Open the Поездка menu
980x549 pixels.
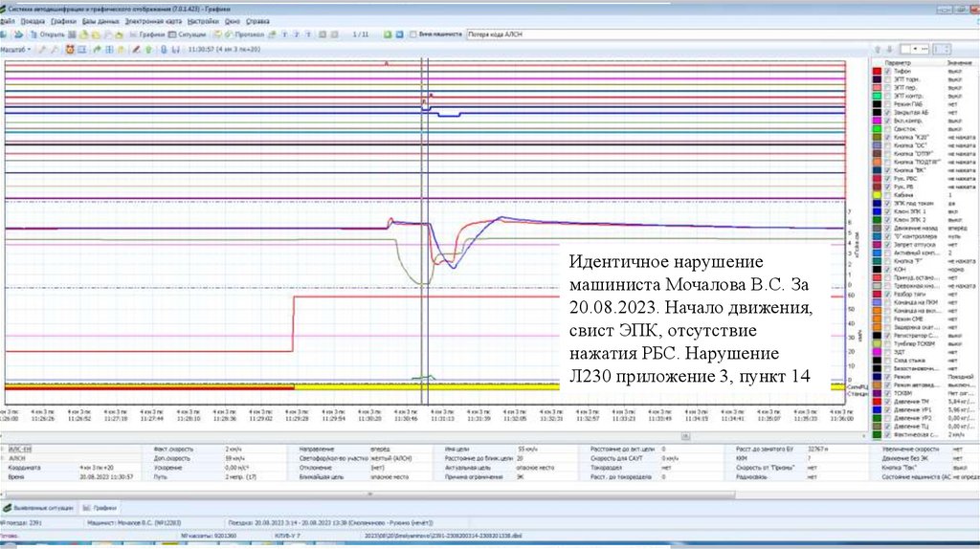point(33,20)
